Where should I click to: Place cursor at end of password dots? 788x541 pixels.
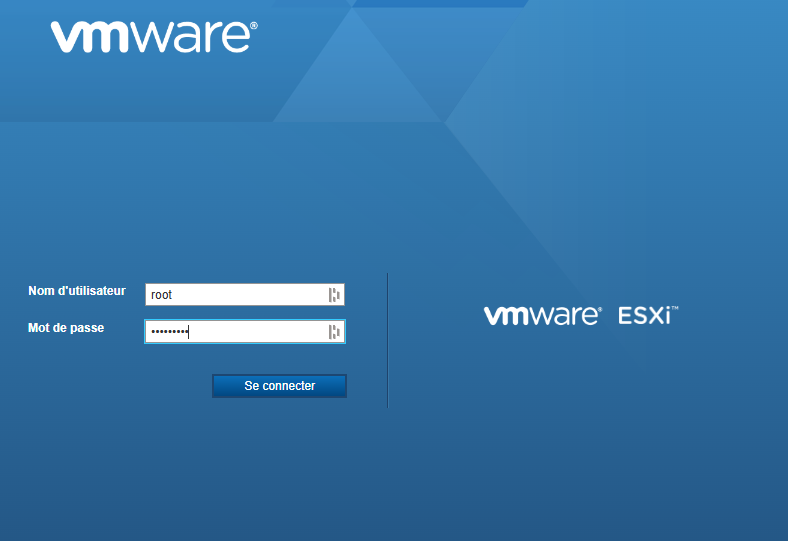189,332
